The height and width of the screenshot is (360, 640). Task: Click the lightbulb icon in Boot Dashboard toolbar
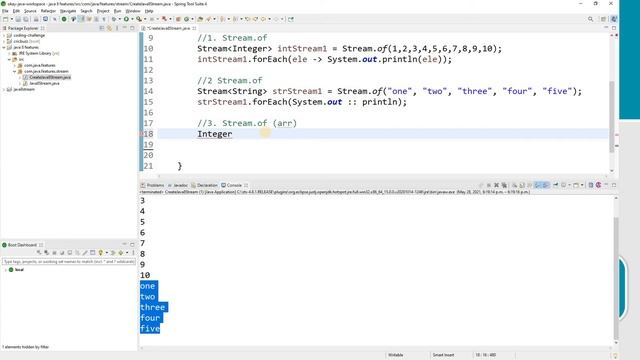(100, 253)
